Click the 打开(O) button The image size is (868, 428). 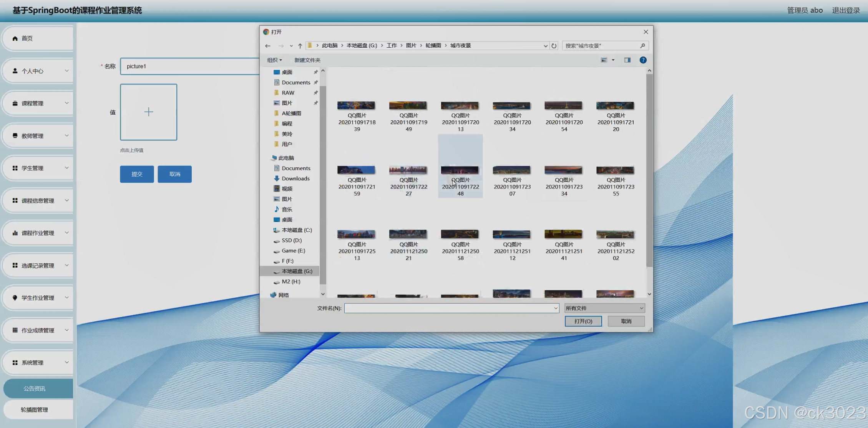coord(583,321)
